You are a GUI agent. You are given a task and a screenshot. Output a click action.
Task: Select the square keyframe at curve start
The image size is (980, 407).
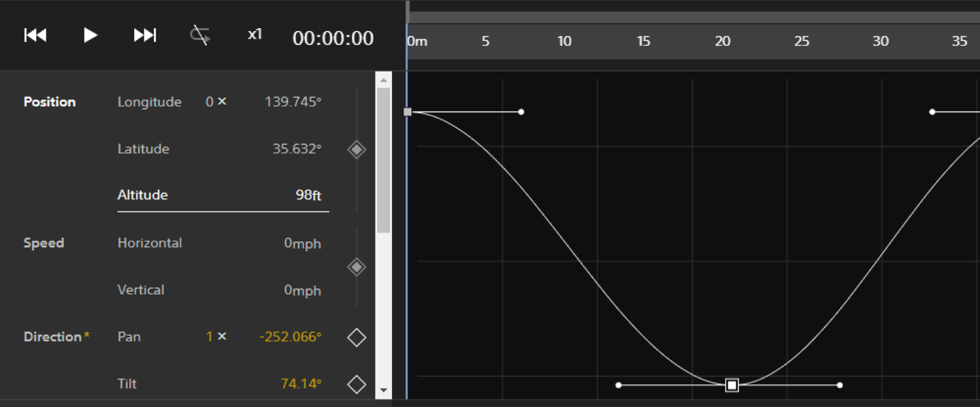click(x=407, y=112)
